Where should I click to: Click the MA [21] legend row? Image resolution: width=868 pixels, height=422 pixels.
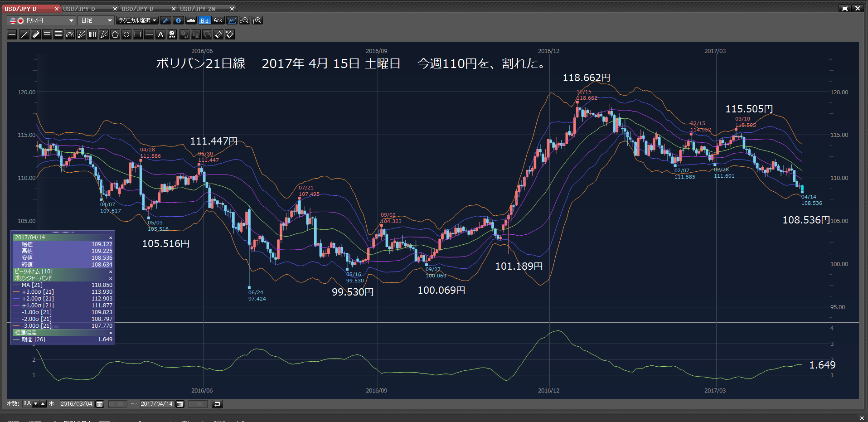coord(63,285)
